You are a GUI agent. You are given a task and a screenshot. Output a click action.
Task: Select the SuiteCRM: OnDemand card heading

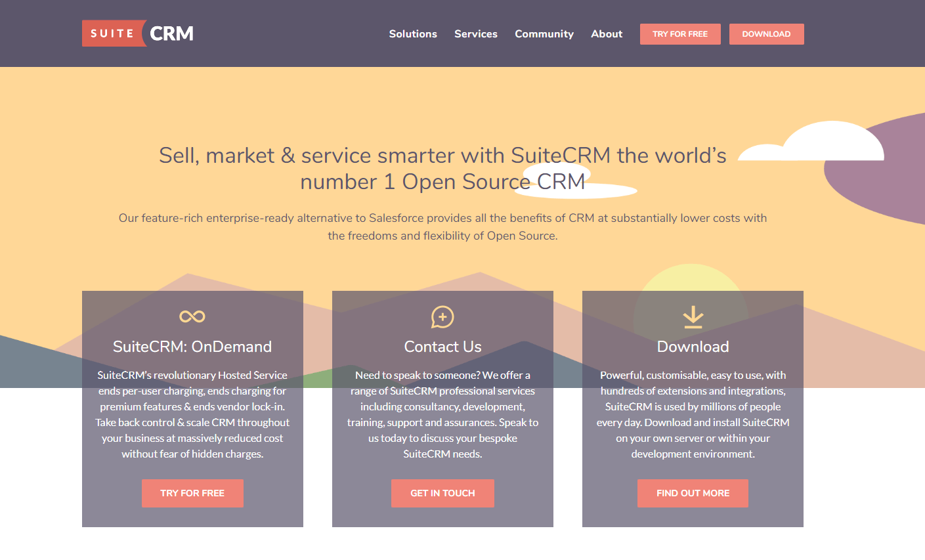[192, 347]
